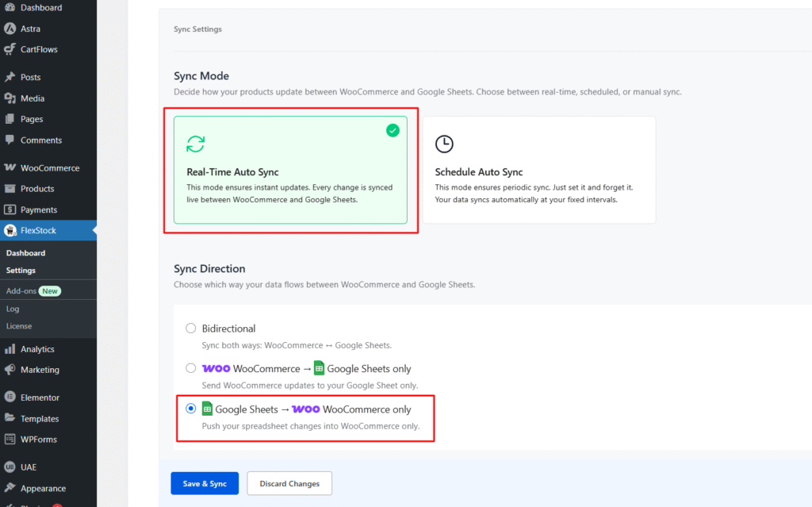This screenshot has width=812, height=507.
Task: Select WooCommerce → Google Sheets only radio
Action: [191, 368]
